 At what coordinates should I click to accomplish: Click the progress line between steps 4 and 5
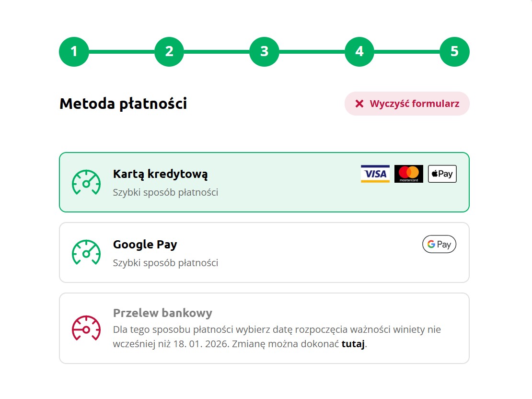406,51
